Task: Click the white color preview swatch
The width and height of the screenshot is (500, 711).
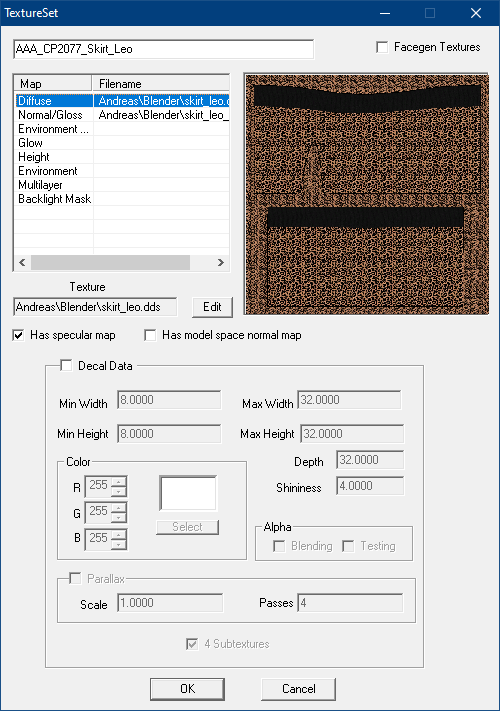Action: tap(188, 493)
